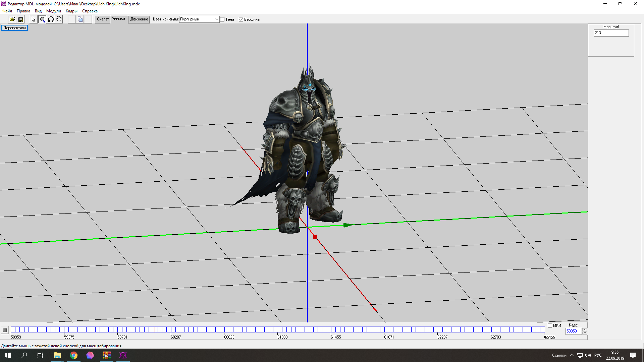This screenshot has height=362, width=644.
Task: Uncheck the Вершины checkbox
Action: pyautogui.click(x=241, y=19)
